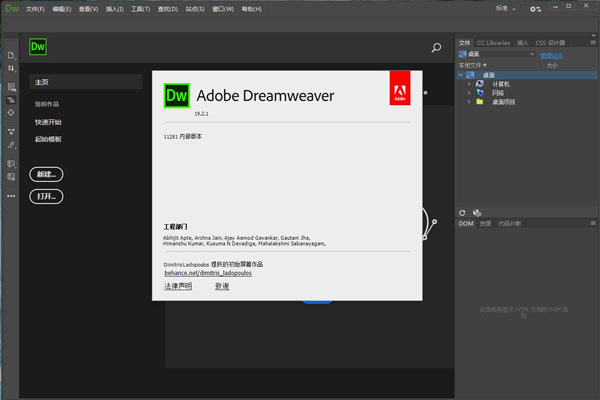Collapse the right panels with double-arrow icon
Screen dimensions: 600x400
point(593,35)
